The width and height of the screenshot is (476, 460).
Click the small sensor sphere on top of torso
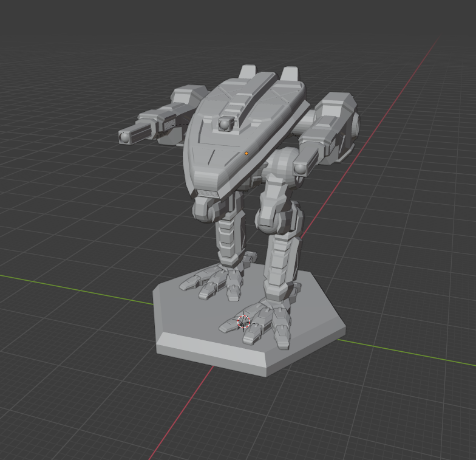tap(225, 124)
